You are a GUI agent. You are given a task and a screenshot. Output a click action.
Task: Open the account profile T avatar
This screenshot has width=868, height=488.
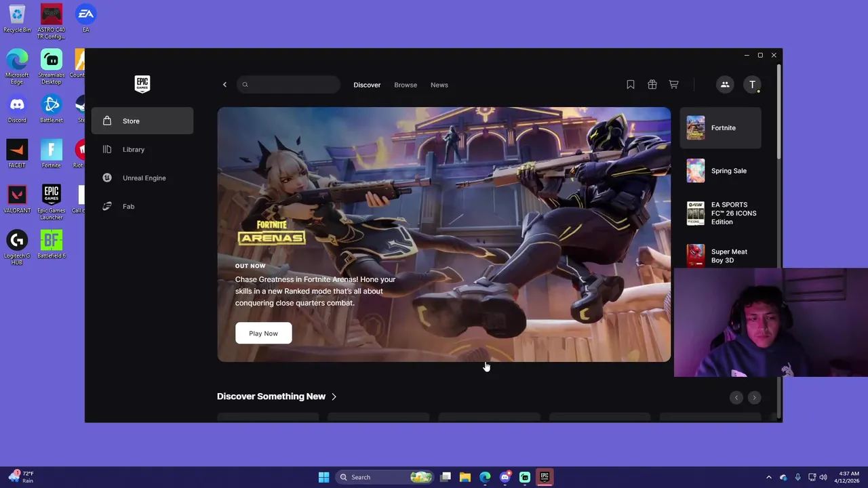tap(752, 85)
